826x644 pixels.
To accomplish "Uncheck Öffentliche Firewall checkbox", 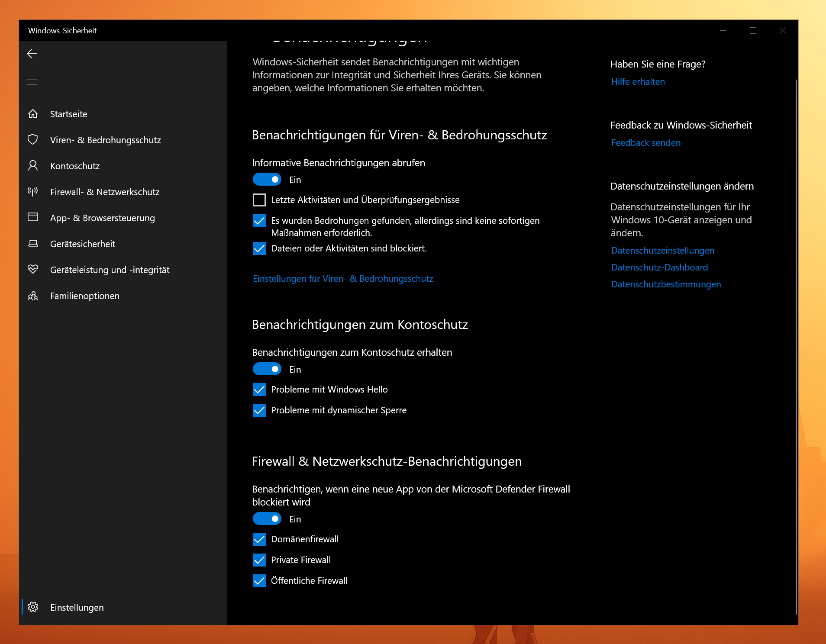I will click(x=259, y=581).
